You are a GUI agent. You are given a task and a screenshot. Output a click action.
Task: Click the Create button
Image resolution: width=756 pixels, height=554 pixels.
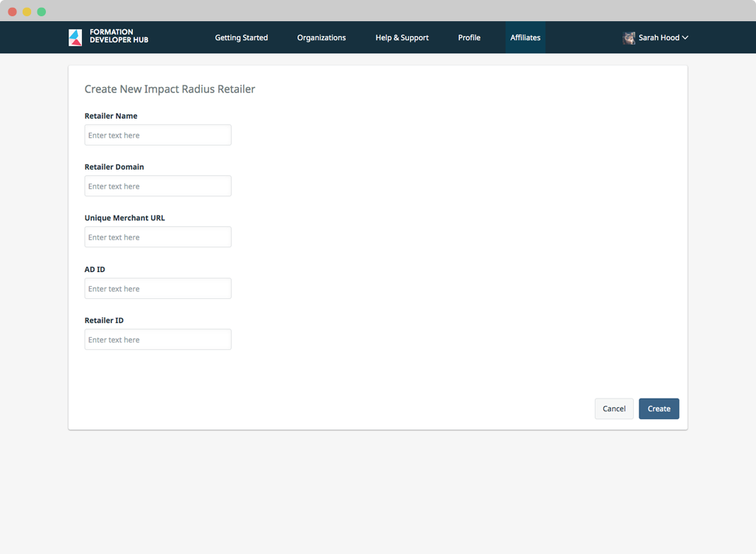click(658, 409)
